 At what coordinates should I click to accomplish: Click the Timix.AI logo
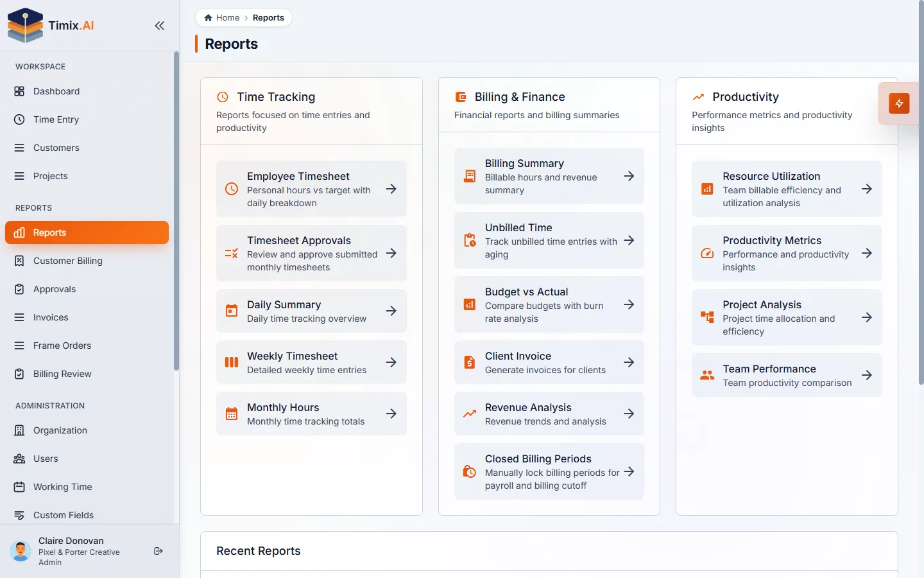coord(51,26)
